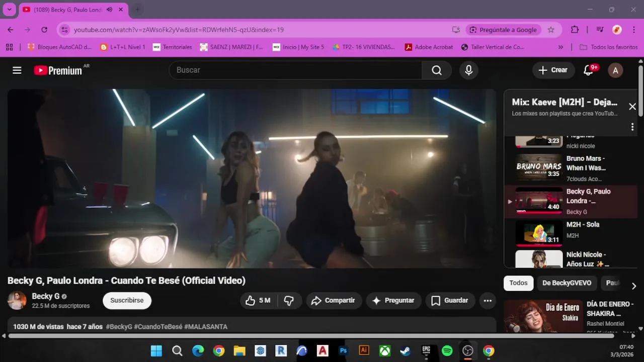Image resolution: width=644 pixels, height=362 pixels.
Task: Expand the tab search dropdown arrow
Action: 9,10
